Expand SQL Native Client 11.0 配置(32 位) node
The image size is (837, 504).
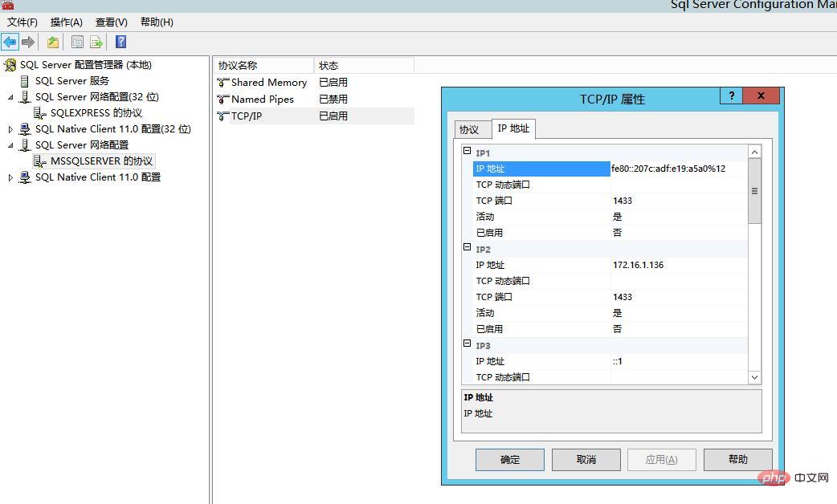10,129
